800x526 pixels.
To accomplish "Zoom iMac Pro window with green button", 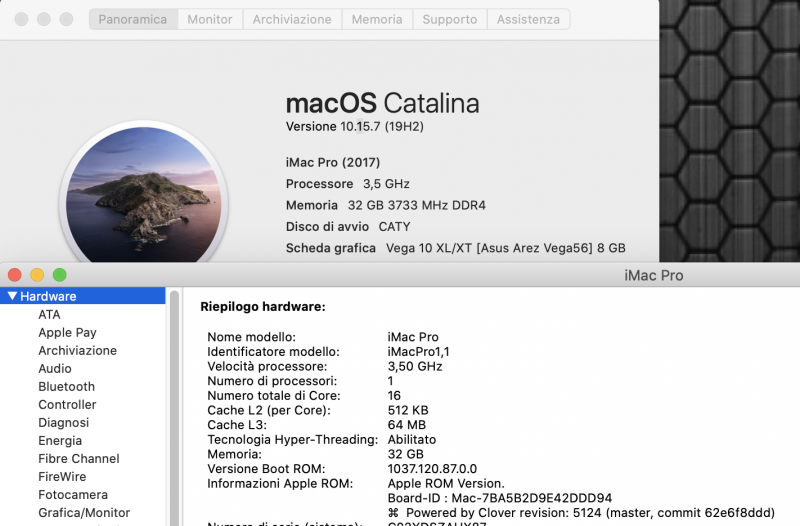I will [60, 275].
